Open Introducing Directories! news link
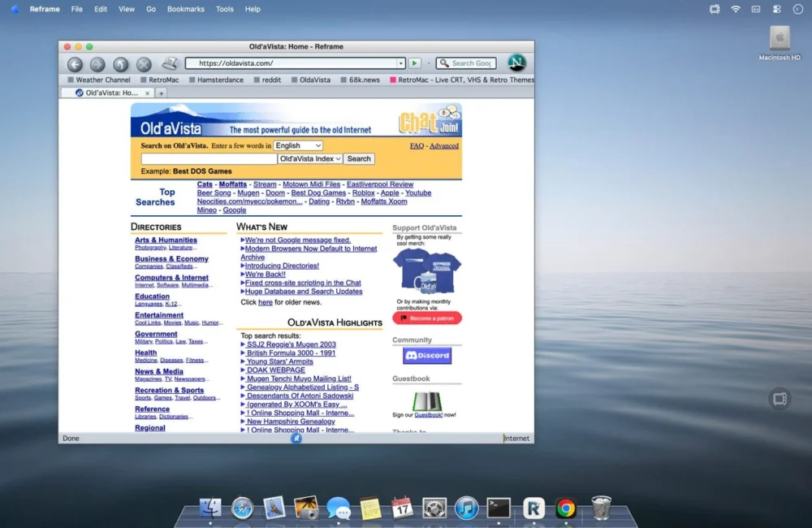This screenshot has width=812, height=528. pos(282,266)
